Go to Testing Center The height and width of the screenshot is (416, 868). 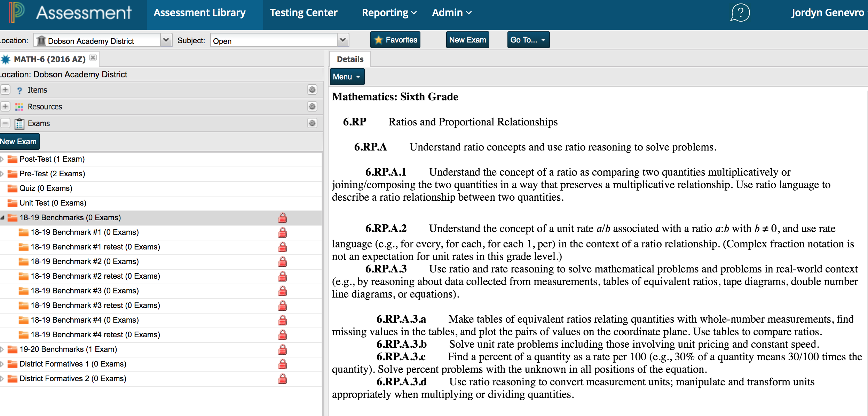(x=303, y=13)
